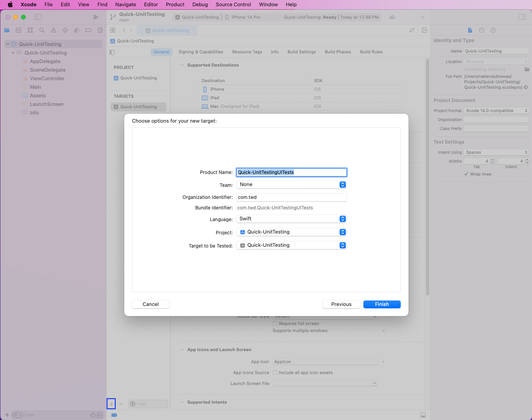Open related items grid menu
This screenshot has height=420, width=532.
click(113, 30)
